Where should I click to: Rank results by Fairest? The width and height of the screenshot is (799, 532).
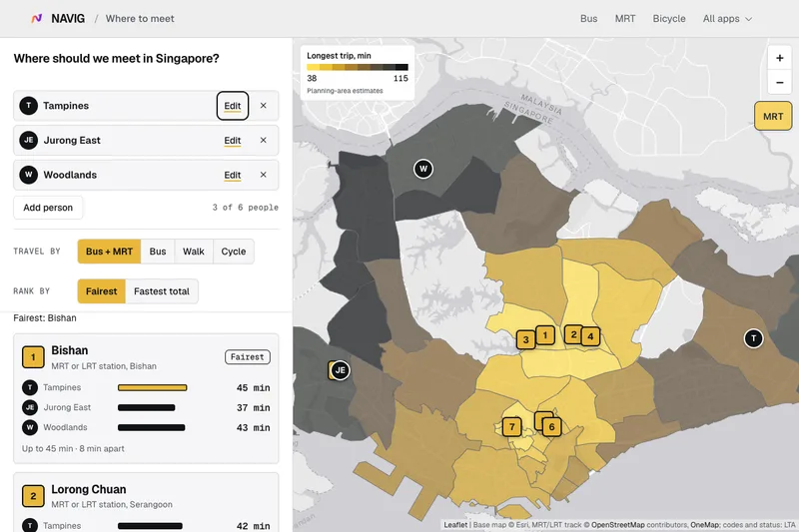[102, 291]
